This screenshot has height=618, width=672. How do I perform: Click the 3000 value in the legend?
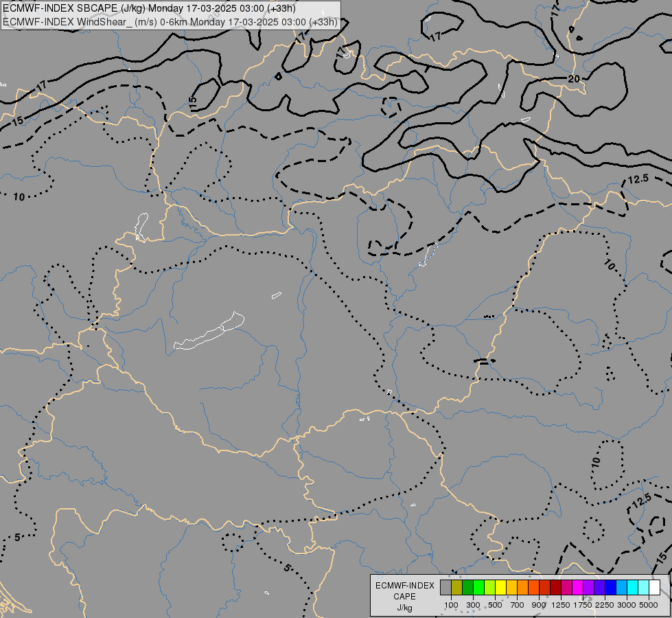[x=627, y=605]
